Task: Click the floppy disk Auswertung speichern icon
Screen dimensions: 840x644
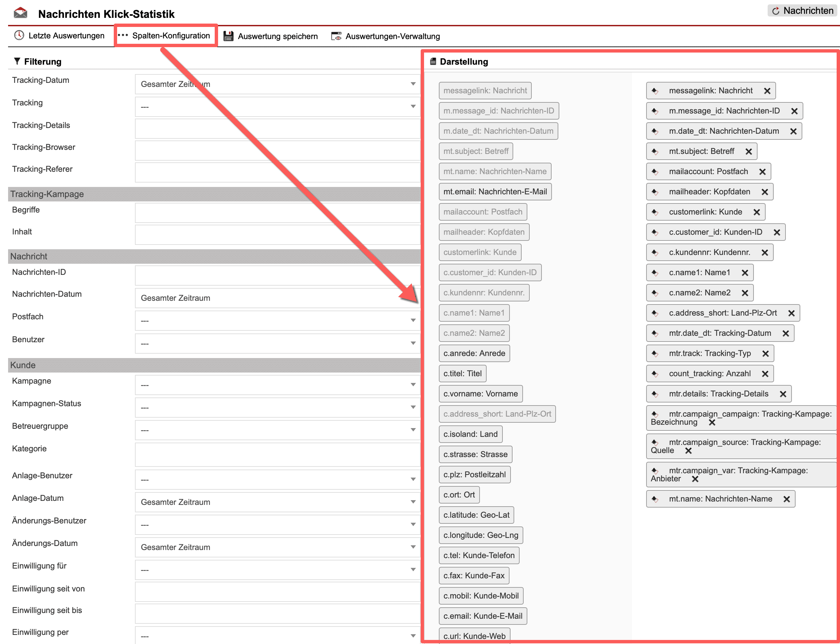Action: [x=228, y=36]
